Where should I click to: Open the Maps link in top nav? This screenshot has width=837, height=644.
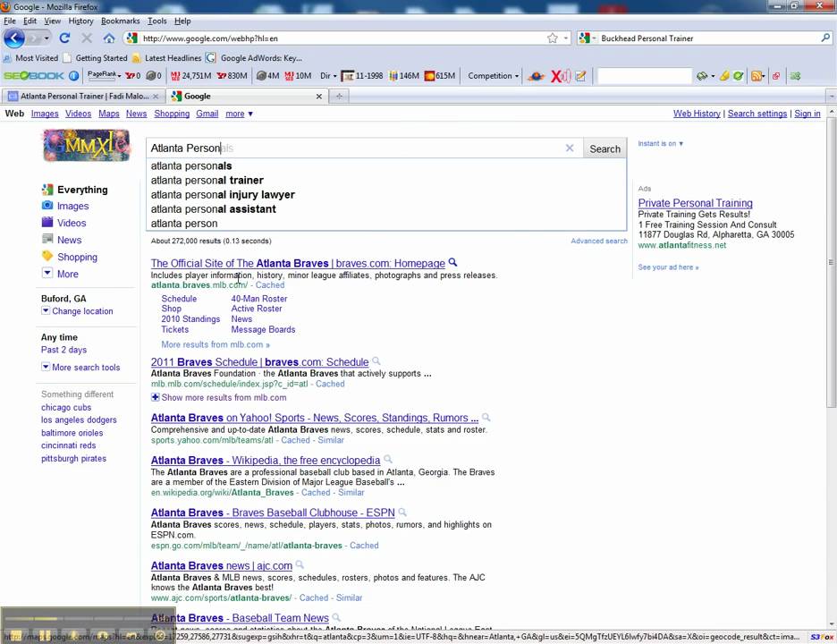(x=109, y=114)
